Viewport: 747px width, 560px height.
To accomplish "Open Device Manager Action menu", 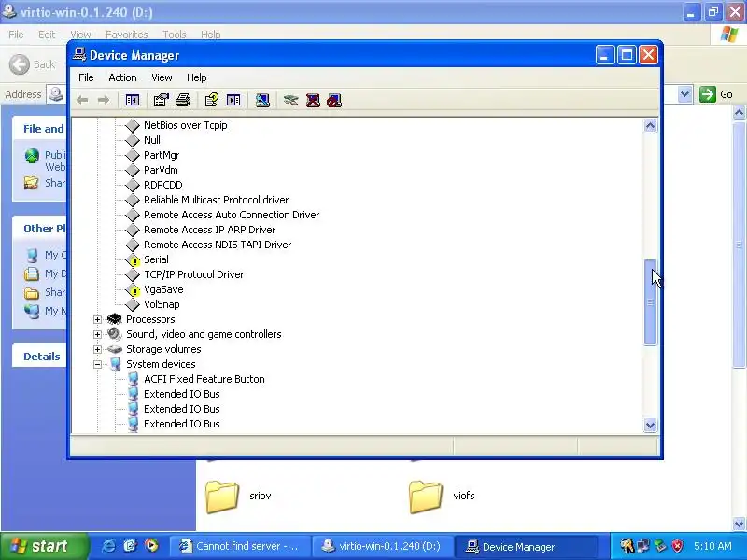I will 122,77.
